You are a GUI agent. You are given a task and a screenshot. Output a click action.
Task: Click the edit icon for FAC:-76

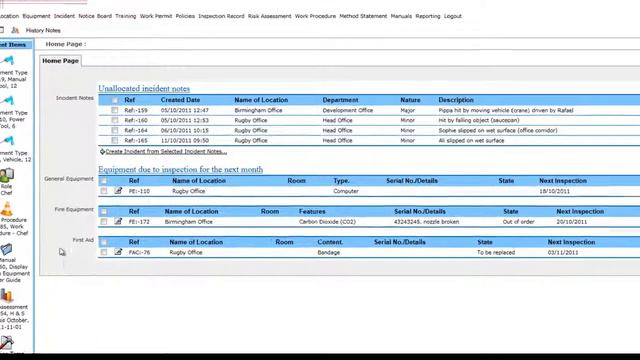pos(118,252)
